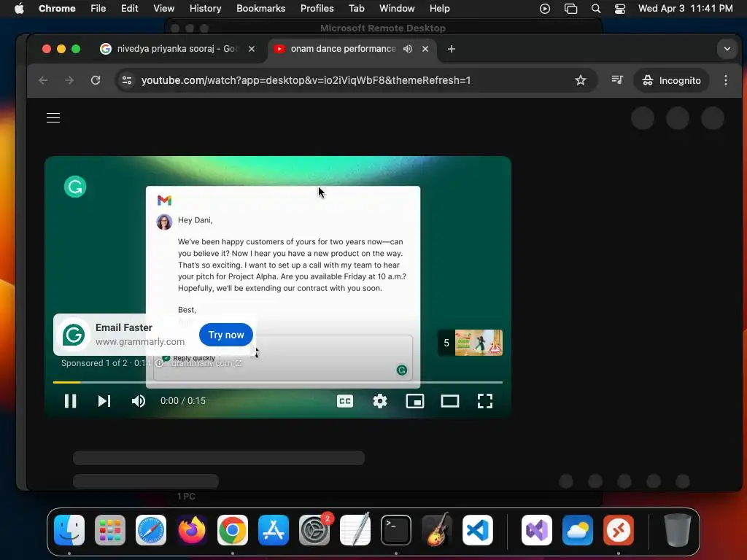Click the URL address bar
The image size is (747, 560).
(306, 80)
